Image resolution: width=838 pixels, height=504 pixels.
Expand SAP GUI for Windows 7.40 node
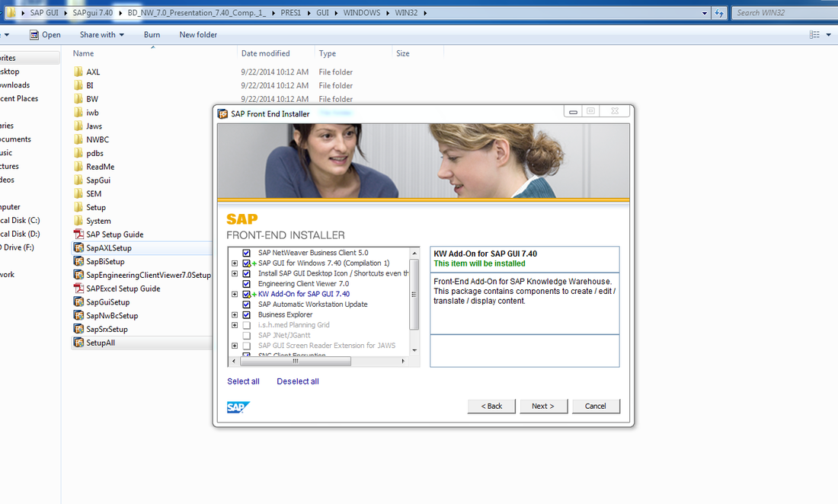pos(235,263)
